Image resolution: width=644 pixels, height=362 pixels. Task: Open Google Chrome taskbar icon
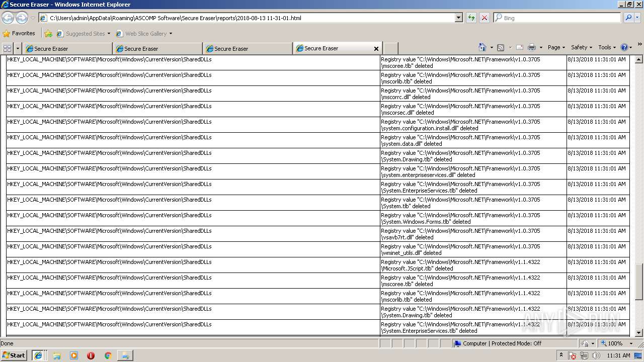(108, 355)
